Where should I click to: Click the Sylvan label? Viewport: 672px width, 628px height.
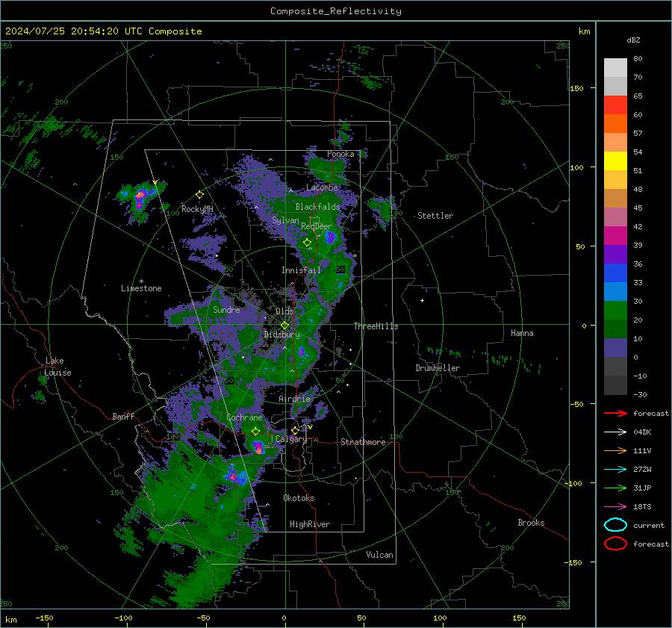285,220
